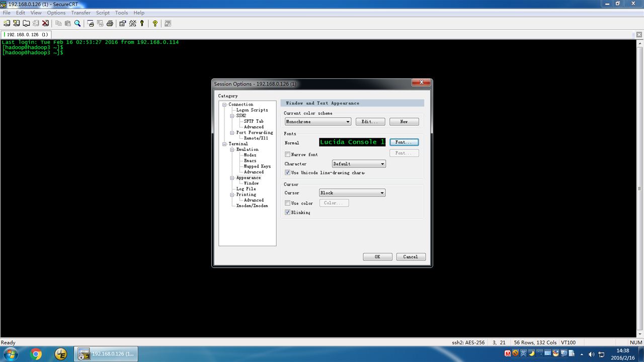Click the red M tray icon
Viewport: 644px width, 362px height.
(508, 353)
